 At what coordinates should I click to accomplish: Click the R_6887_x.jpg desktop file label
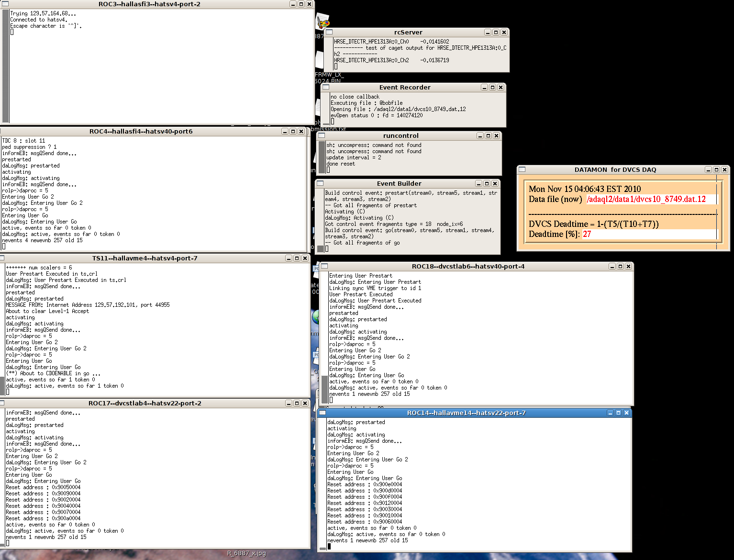246,553
